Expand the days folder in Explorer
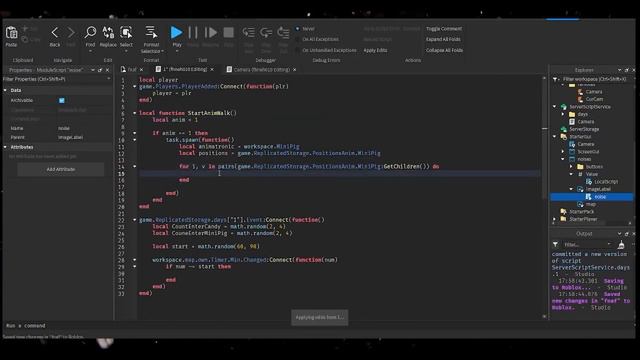 tap(563, 114)
